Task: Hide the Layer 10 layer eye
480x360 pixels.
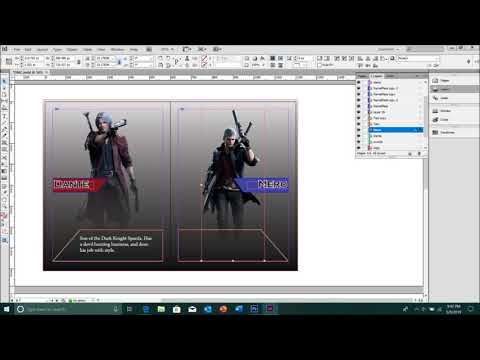Action: click(359, 112)
